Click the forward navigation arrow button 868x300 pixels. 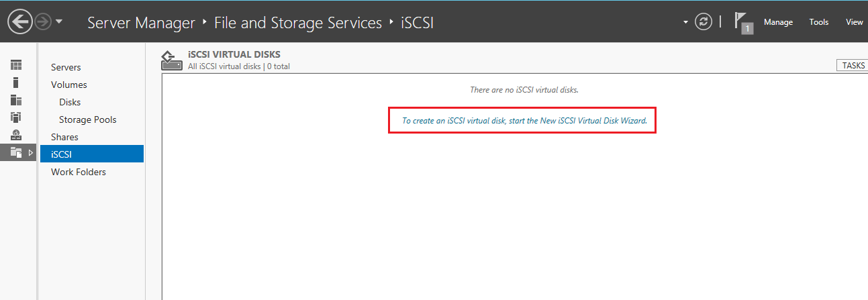coord(43,22)
